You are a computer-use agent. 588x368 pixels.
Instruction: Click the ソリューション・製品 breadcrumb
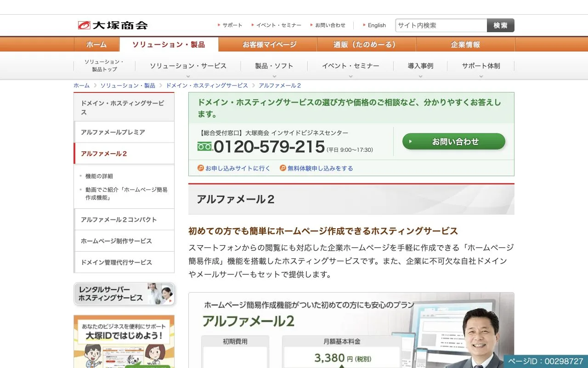tap(128, 86)
